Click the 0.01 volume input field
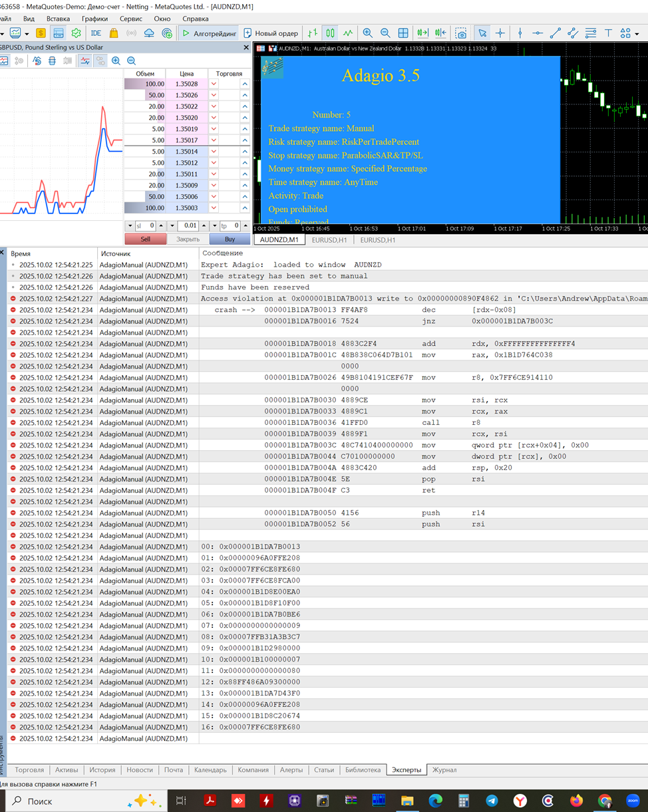This screenshot has height=812, width=648. click(188, 226)
